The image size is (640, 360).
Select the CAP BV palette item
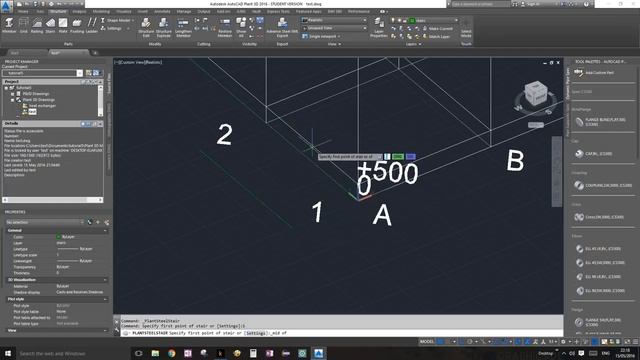(593, 154)
